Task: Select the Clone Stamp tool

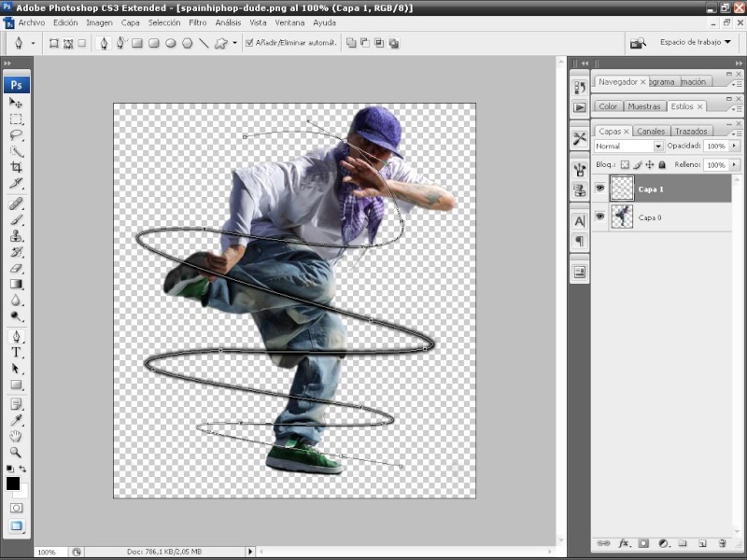Action: click(16, 236)
